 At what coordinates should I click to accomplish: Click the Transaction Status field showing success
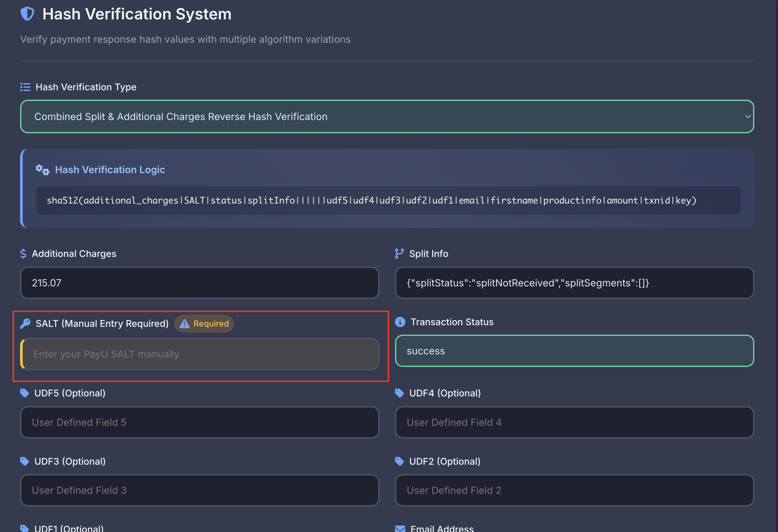coord(574,351)
